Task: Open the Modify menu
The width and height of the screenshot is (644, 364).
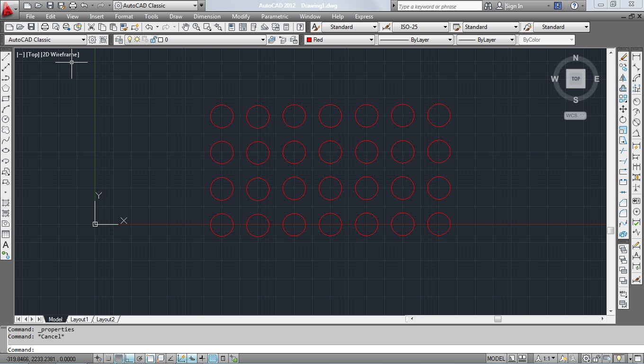Action: point(241,16)
